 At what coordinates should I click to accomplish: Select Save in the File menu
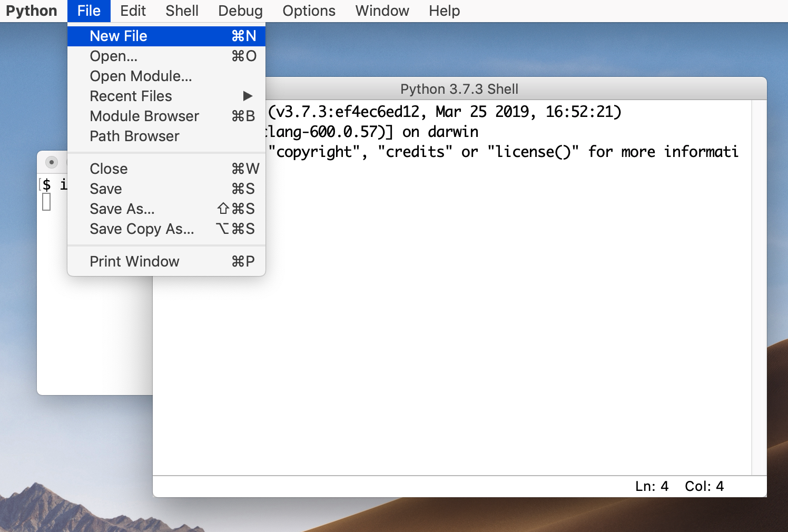(x=106, y=189)
